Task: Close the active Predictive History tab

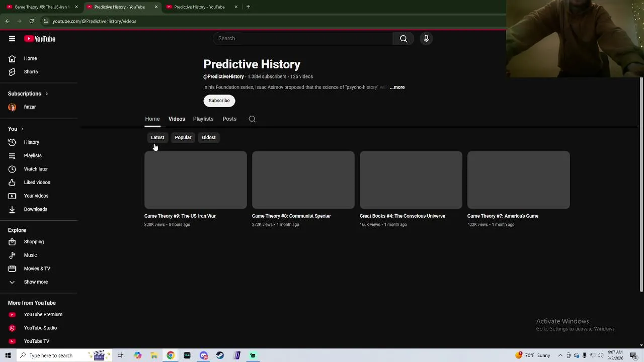Action: [x=156, y=7]
